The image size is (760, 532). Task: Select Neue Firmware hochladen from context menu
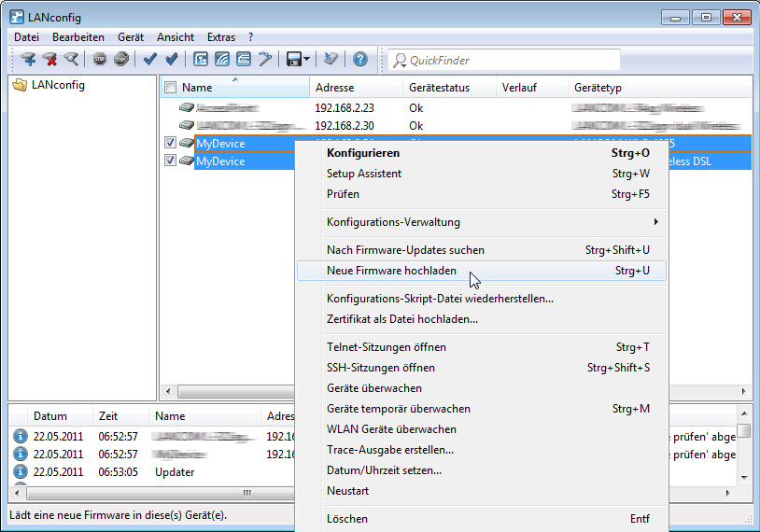pyautogui.click(x=391, y=271)
